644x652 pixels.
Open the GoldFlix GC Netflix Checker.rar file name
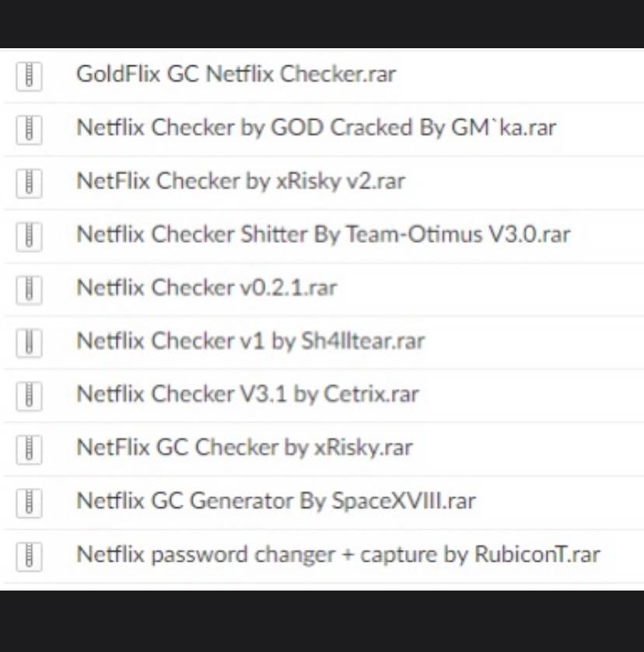click(236, 75)
